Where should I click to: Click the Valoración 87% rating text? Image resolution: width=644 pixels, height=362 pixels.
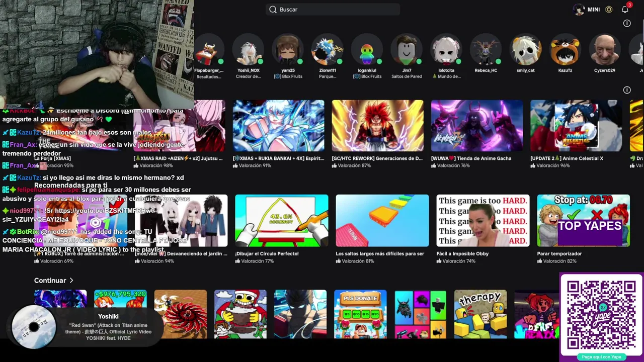[355, 165]
